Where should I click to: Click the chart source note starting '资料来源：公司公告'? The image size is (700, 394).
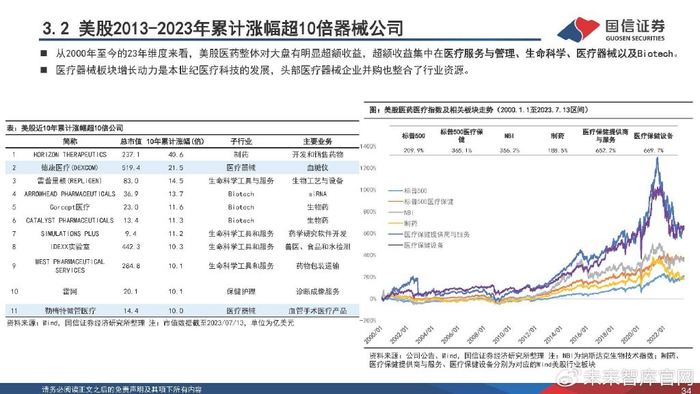[x=524, y=360]
